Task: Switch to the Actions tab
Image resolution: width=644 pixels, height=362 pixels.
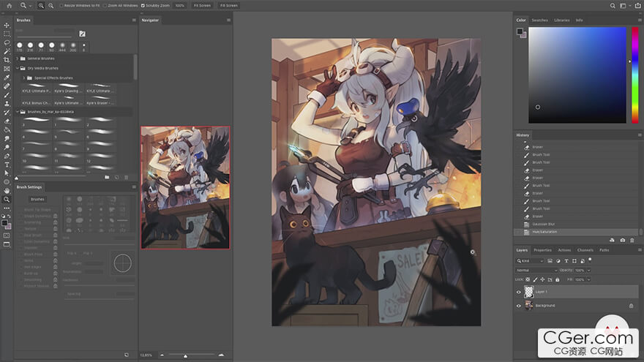Action: point(564,250)
